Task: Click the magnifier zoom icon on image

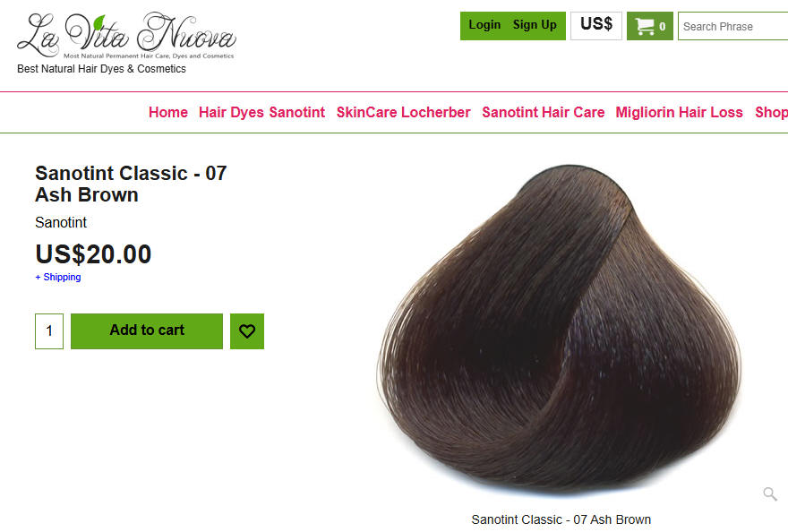Action: (769, 493)
